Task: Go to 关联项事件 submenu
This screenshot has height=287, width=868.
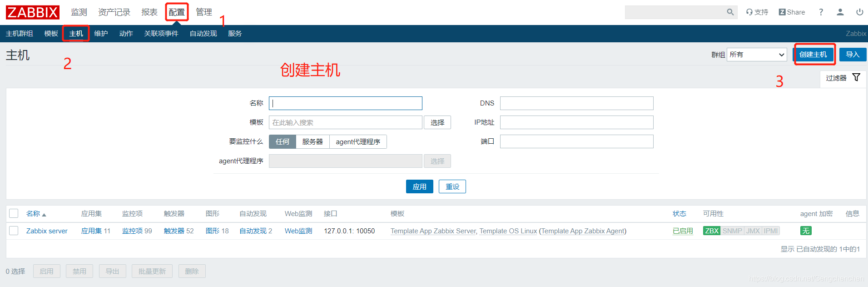Action: point(161,34)
